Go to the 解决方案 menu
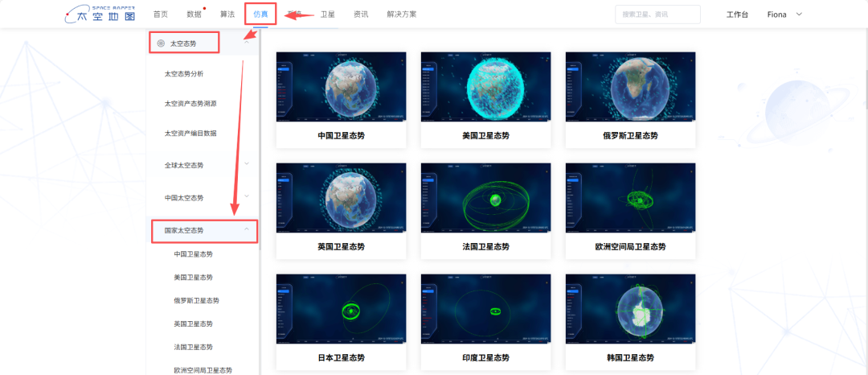 403,14
